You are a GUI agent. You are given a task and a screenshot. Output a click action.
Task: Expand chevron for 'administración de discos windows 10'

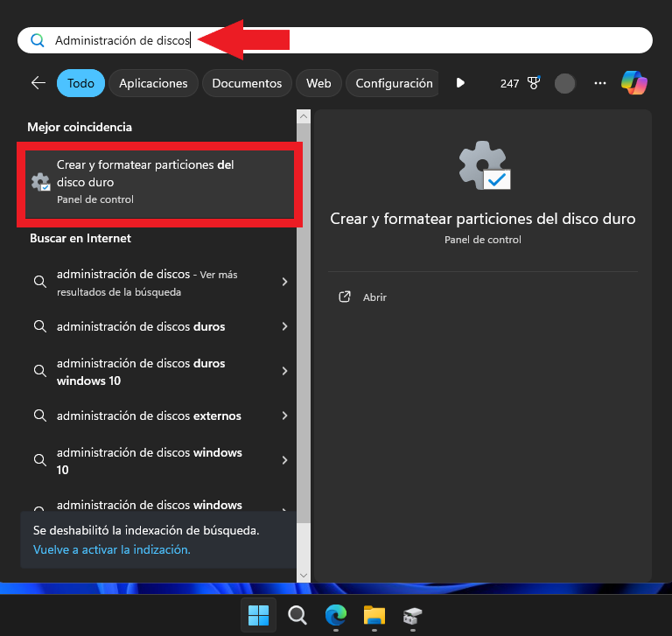click(284, 460)
